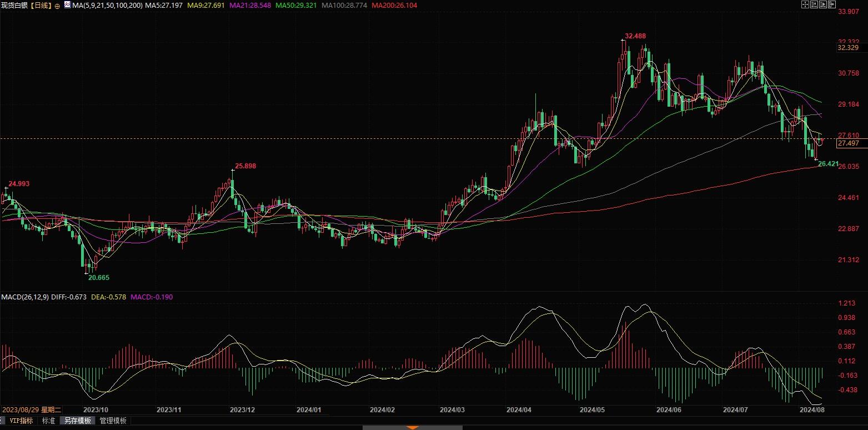Click the shrink-chart axis icon with left-pointing arrow
This screenshot has width=868, height=430.
point(814,4)
